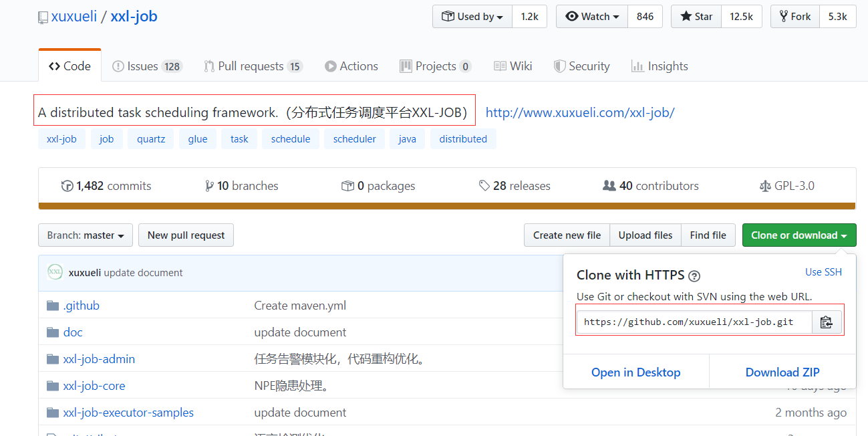Screen dimensions: 868x436
Task: Open the 12.5k stargazers count
Action: click(x=741, y=17)
